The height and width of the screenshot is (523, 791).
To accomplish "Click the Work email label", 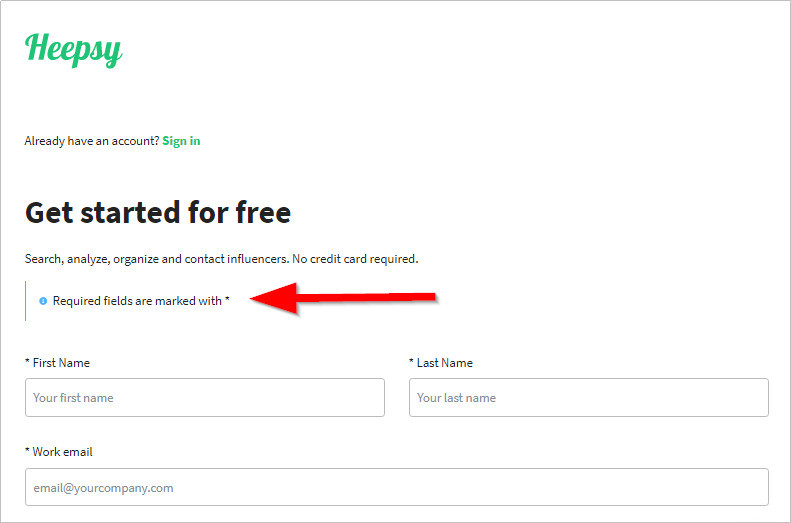I will (x=63, y=452).
